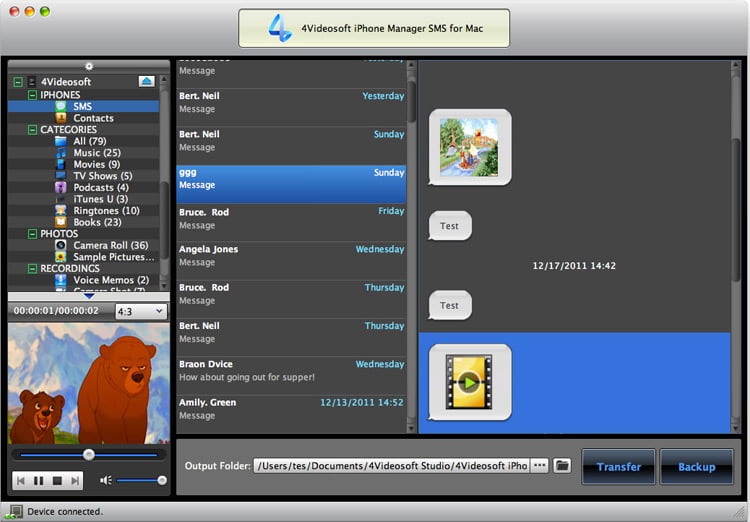Click the output folder path field
The width and height of the screenshot is (750, 522).
pyautogui.click(x=391, y=466)
